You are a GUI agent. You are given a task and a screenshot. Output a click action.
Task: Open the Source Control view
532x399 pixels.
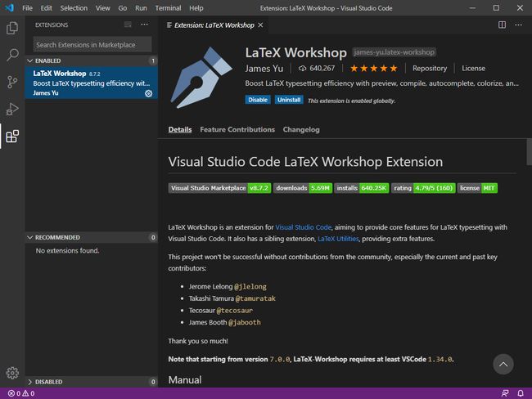12,82
